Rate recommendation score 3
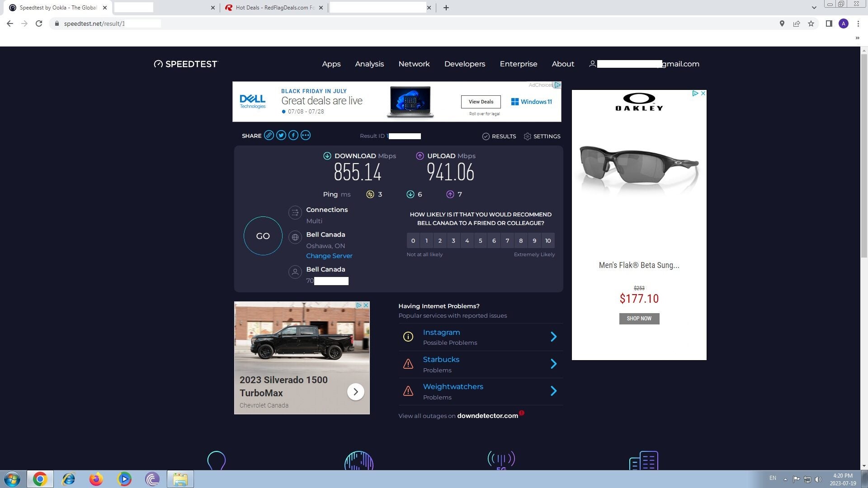868x488 pixels. pyautogui.click(x=453, y=241)
